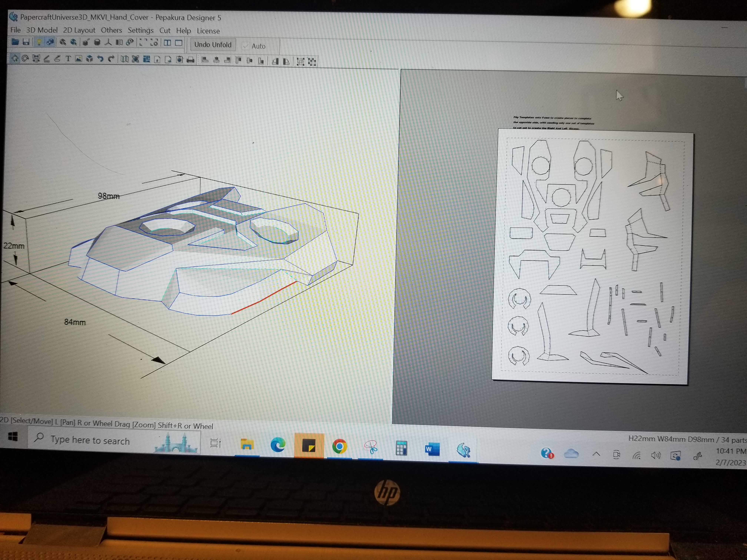The width and height of the screenshot is (747, 560).
Task: Click the Undo Unfold button
Action: pyautogui.click(x=213, y=45)
